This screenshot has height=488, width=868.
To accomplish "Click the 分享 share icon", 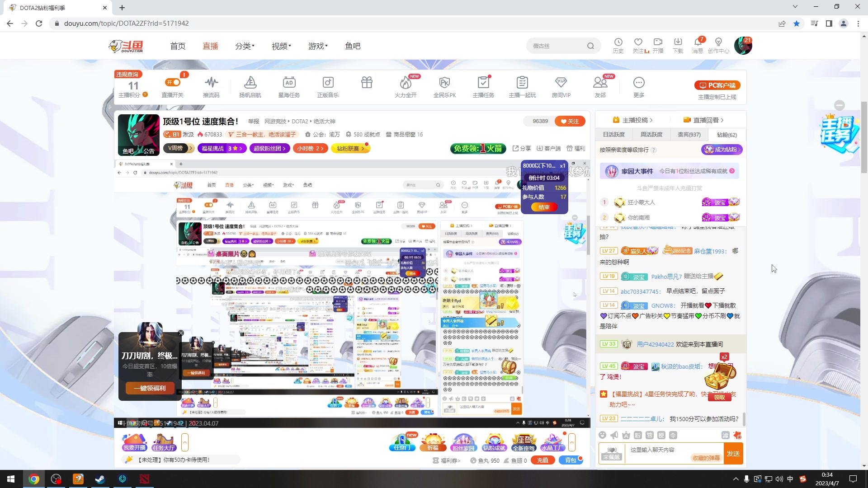I will pyautogui.click(x=522, y=148).
